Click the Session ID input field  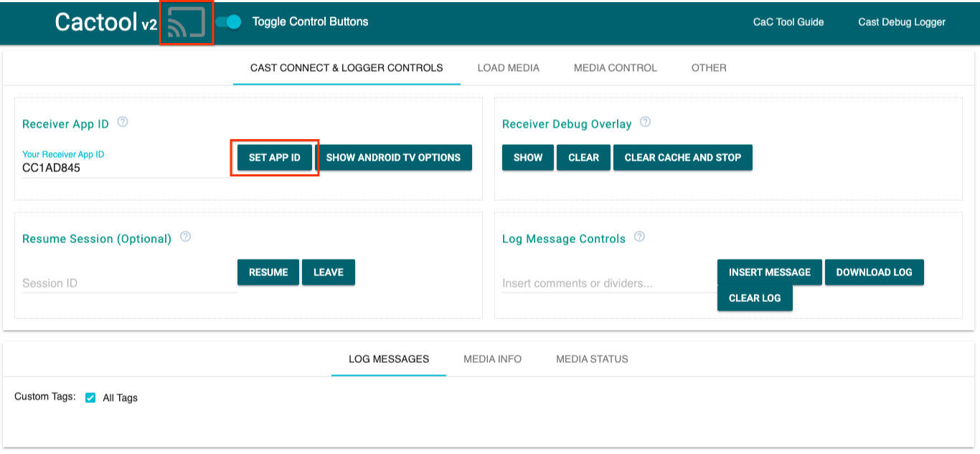pos(129,282)
